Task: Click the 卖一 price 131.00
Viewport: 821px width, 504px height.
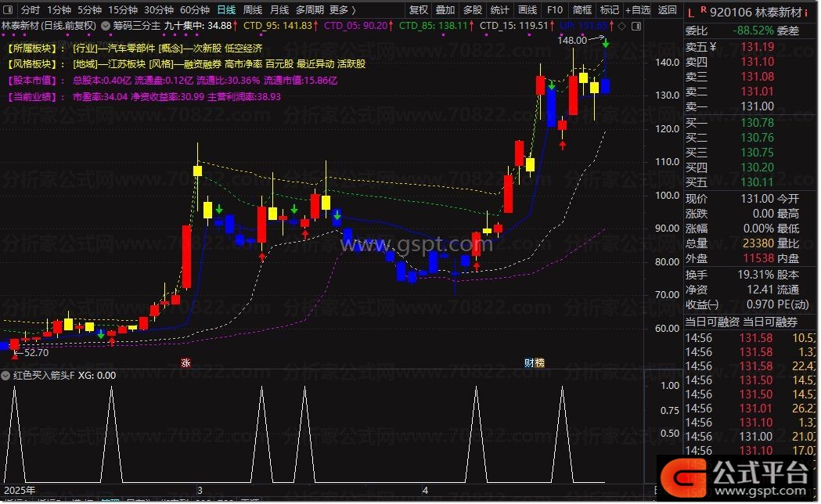Action: 757,106
